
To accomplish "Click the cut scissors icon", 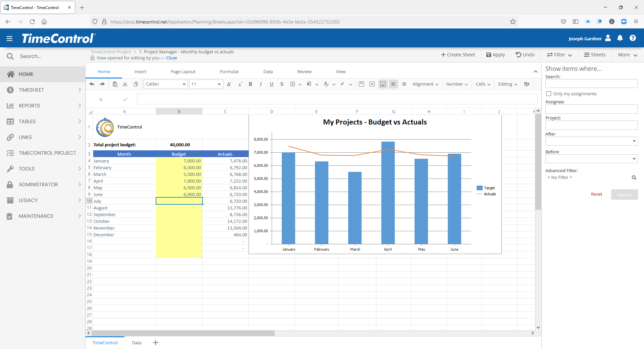I will pos(125,84).
